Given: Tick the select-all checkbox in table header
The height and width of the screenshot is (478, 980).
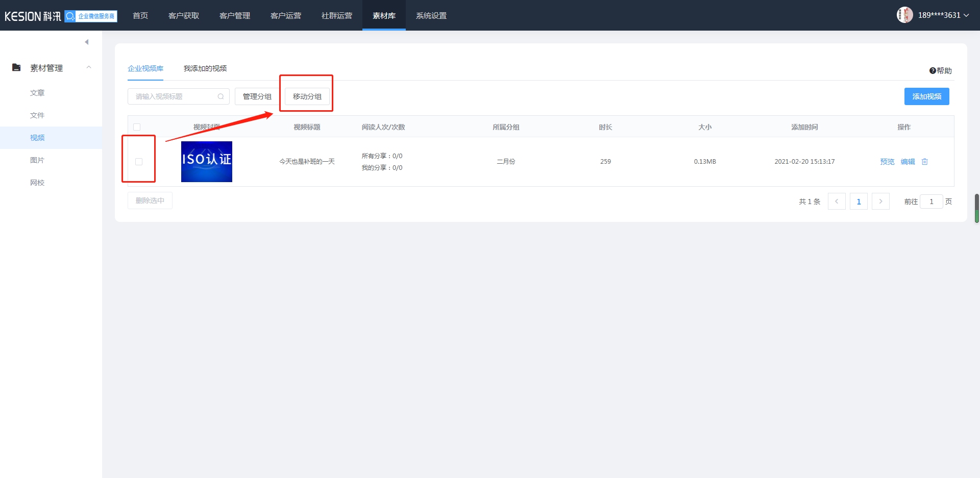Looking at the screenshot, I should (x=137, y=127).
